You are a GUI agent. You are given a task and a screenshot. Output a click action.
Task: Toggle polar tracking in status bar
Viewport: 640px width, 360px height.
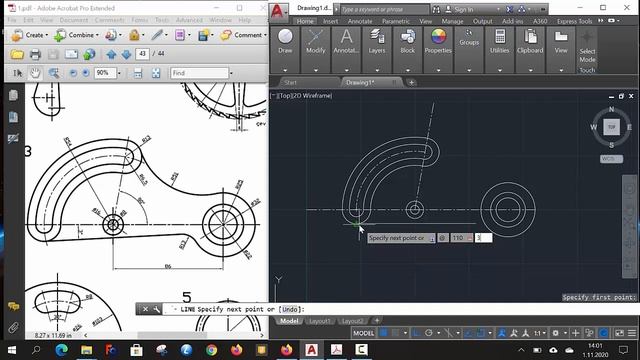[429, 333]
